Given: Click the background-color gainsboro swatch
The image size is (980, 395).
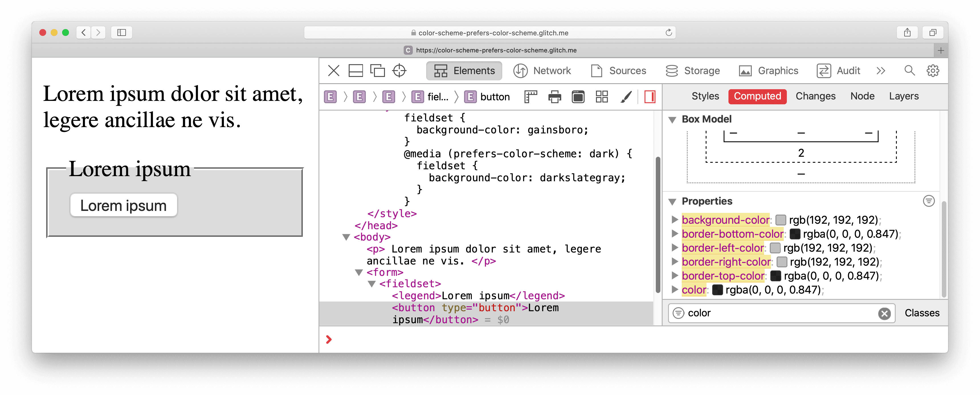Looking at the screenshot, I should [x=781, y=219].
